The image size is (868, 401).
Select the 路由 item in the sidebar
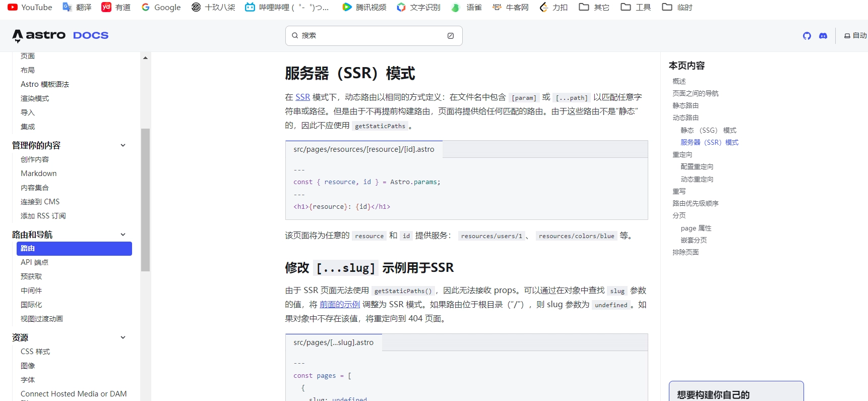[74, 248]
